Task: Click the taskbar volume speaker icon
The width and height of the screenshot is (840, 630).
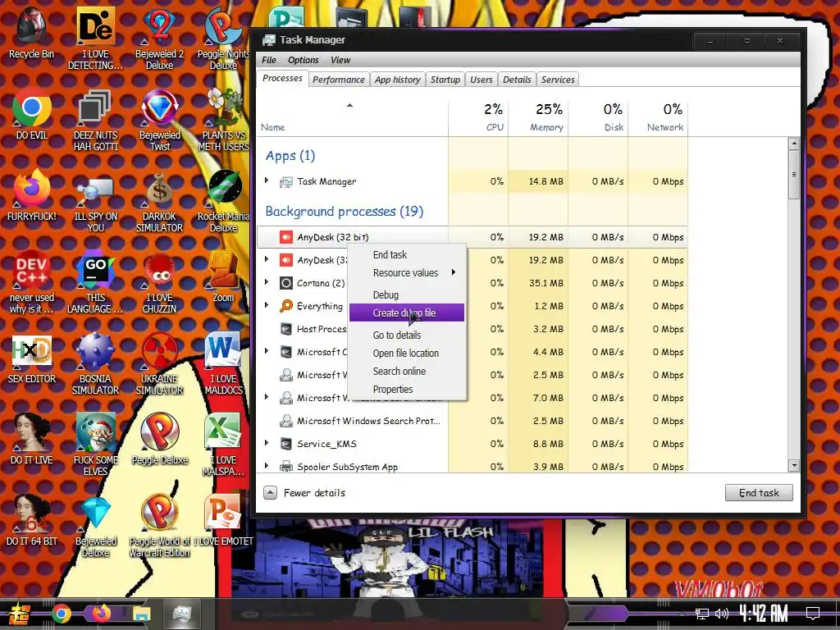Action: coord(722,614)
